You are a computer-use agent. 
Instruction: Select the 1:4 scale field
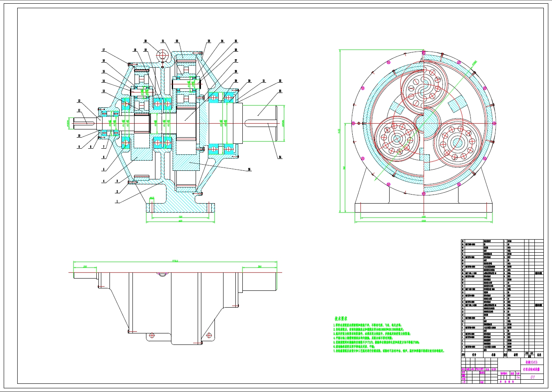[518, 376]
